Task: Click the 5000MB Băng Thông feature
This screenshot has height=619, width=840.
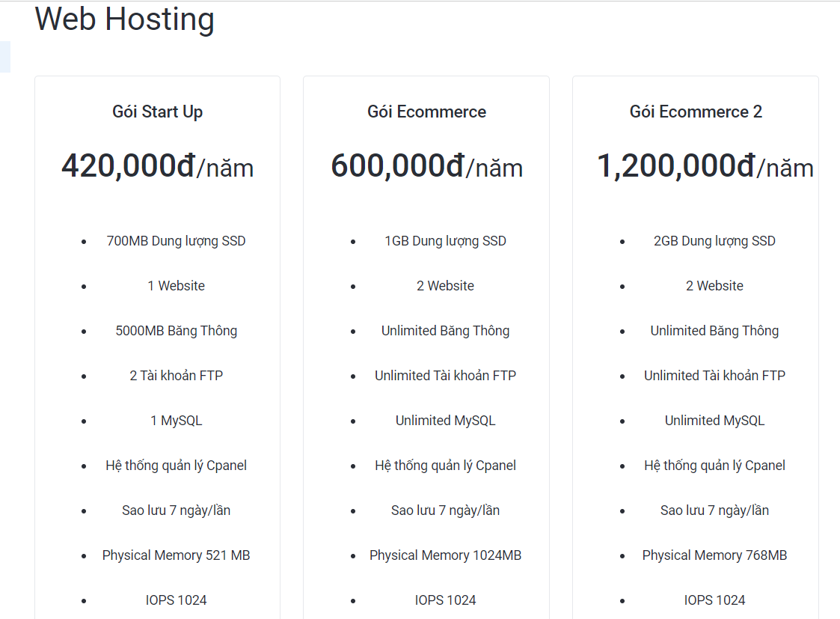Action: (x=176, y=331)
